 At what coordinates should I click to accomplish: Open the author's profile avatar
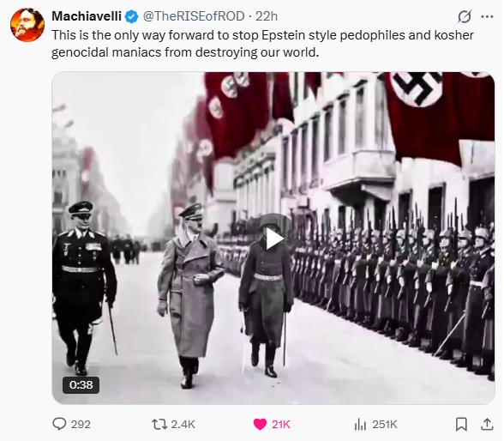pos(27,25)
